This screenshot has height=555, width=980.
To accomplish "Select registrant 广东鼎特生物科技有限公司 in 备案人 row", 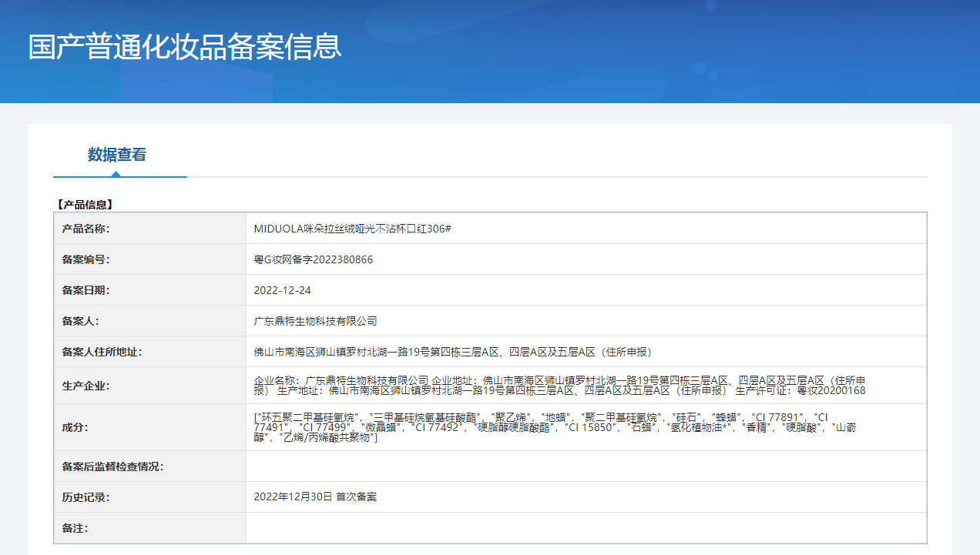I will [x=315, y=321].
